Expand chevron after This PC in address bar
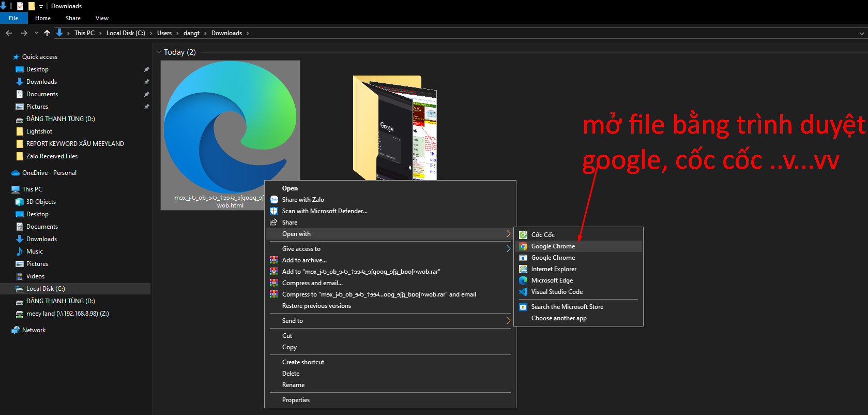 (100, 33)
